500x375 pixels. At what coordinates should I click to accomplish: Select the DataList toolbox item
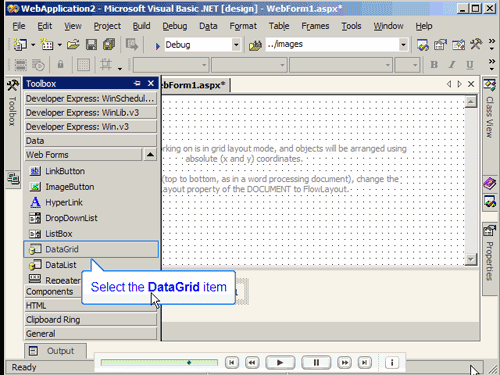pyautogui.click(x=91, y=265)
